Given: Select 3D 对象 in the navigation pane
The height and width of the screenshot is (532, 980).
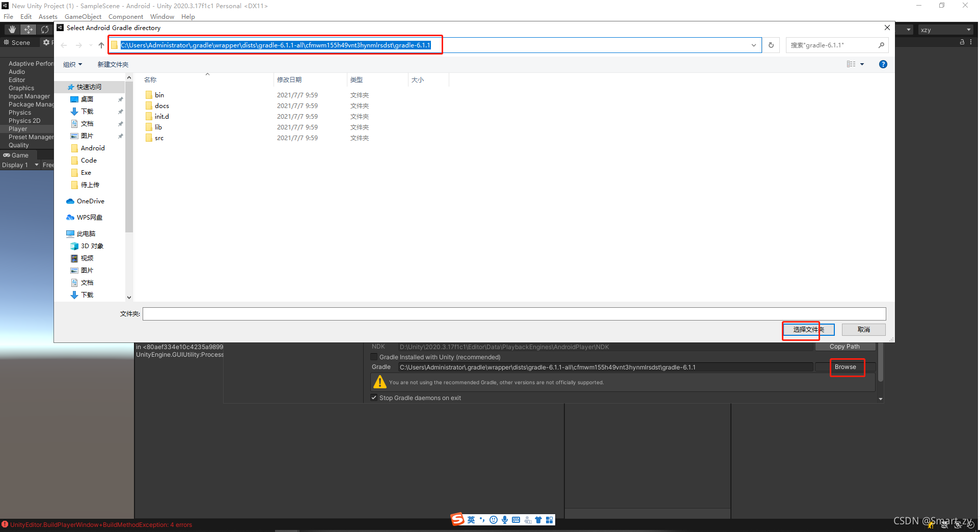Looking at the screenshot, I should click(92, 246).
